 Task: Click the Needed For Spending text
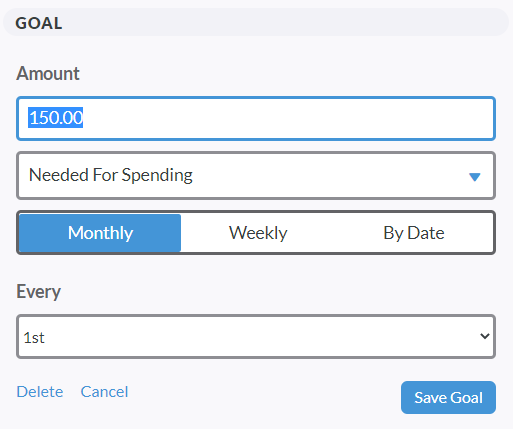[x=111, y=175]
